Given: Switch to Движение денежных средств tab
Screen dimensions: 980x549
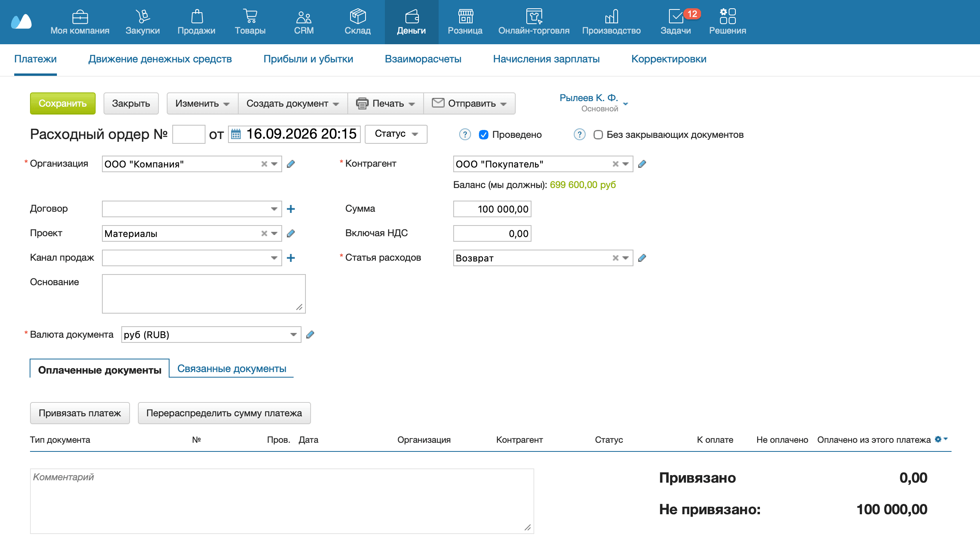Looking at the screenshot, I should (x=160, y=59).
